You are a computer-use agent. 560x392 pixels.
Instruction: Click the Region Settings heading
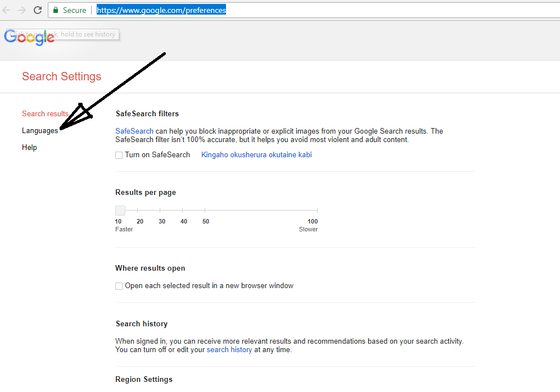pyautogui.click(x=144, y=379)
